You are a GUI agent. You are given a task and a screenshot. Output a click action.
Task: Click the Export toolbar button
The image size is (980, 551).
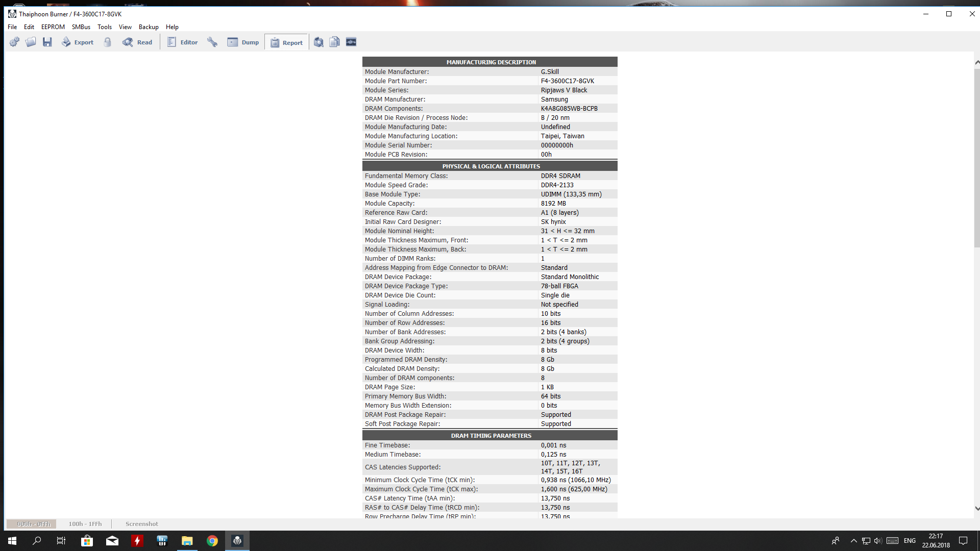[78, 42]
